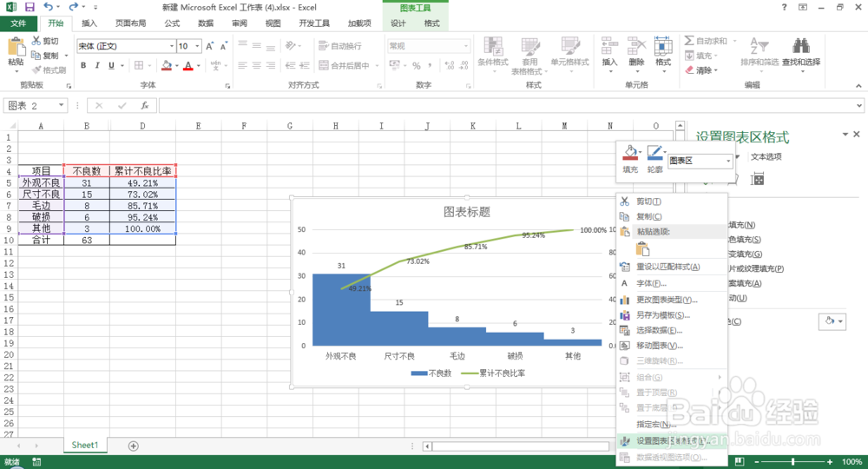Click the Format as Table (套用表格格式) icon
This screenshot has height=469, width=868.
[x=529, y=47]
